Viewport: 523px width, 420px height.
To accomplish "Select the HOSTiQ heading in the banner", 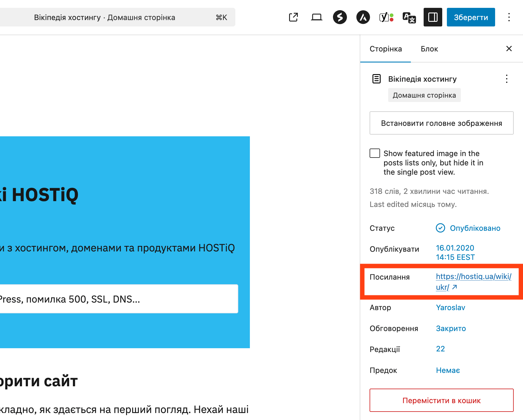I will [39, 195].
